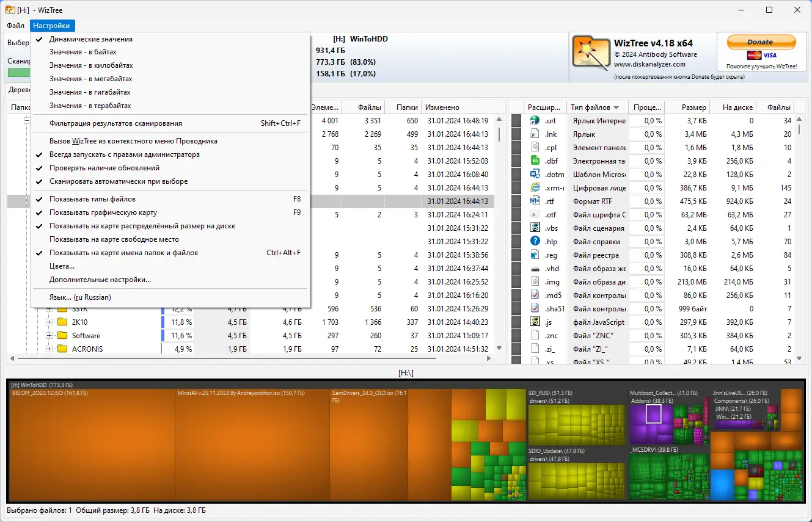Click the 2K10 folder icon
812x522 pixels.
62,322
